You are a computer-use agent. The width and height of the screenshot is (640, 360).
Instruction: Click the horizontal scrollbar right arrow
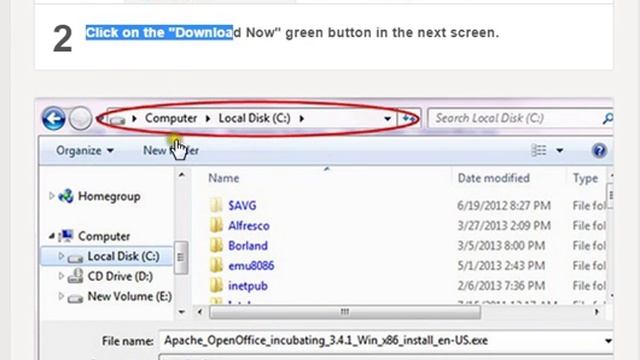point(596,312)
